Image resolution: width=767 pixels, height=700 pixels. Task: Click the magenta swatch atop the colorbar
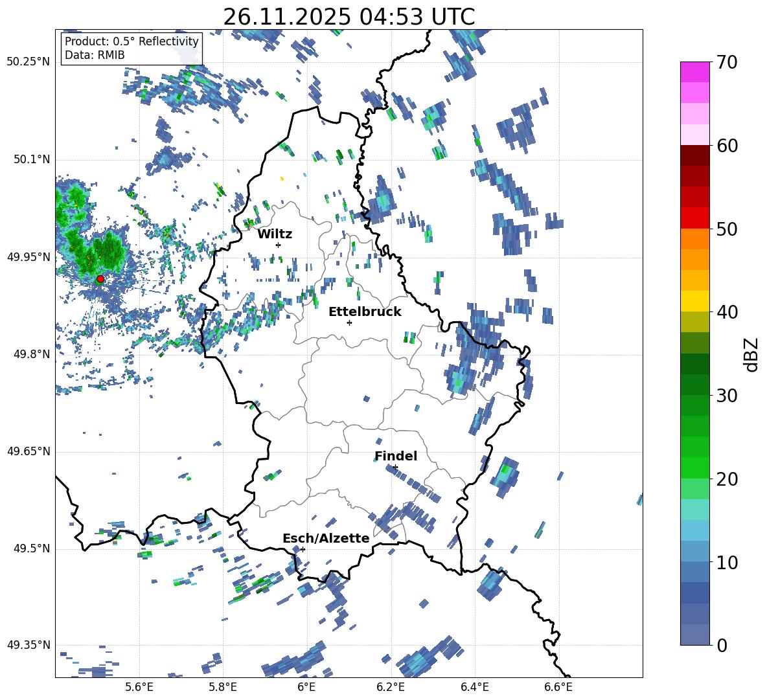694,72
